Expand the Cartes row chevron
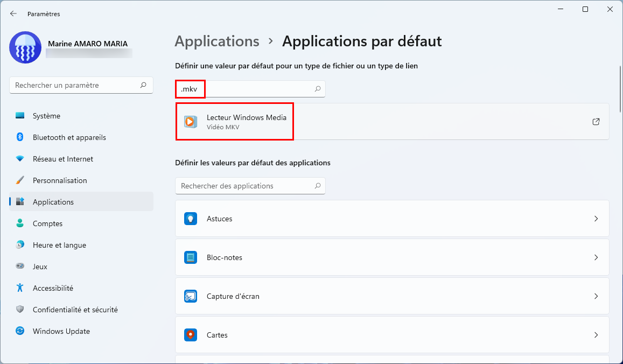Viewport: 623px width, 364px height. (596, 334)
